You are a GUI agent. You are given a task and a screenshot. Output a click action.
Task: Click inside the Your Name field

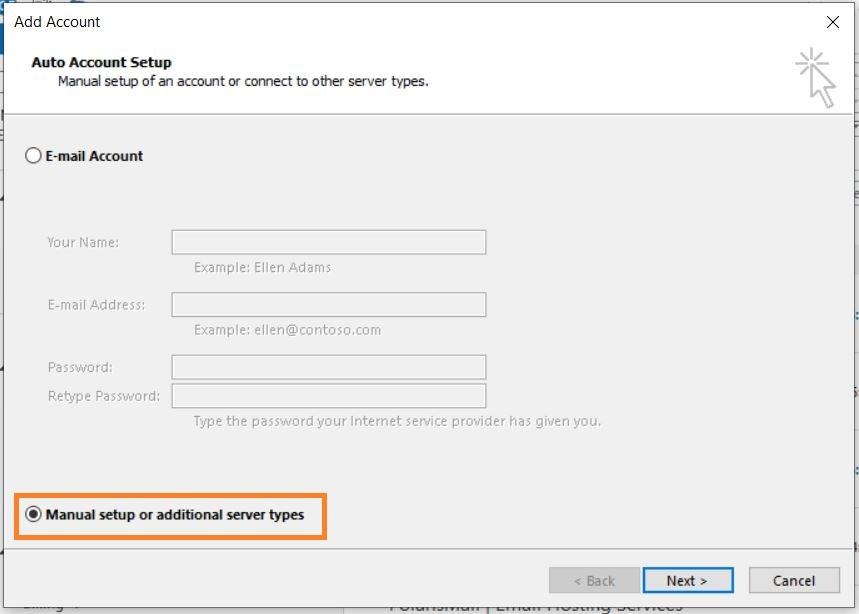click(327, 242)
